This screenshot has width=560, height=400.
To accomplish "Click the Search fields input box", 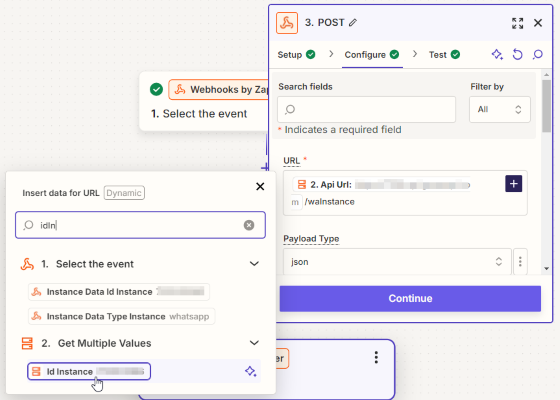I will [366, 109].
